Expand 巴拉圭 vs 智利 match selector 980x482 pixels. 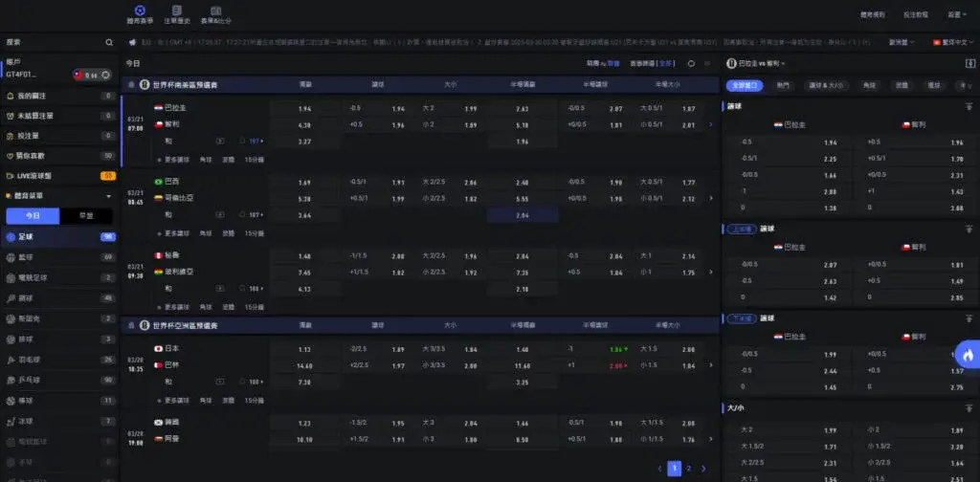point(764,63)
